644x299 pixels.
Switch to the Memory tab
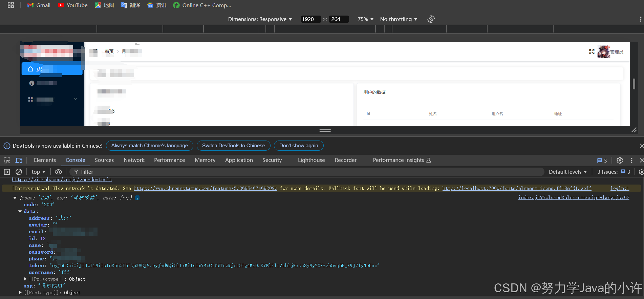pyautogui.click(x=205, y=160)
